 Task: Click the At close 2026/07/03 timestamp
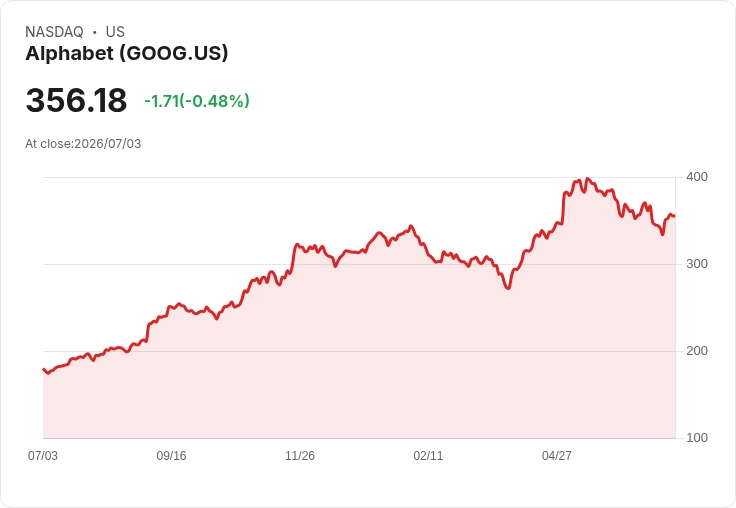83,144
